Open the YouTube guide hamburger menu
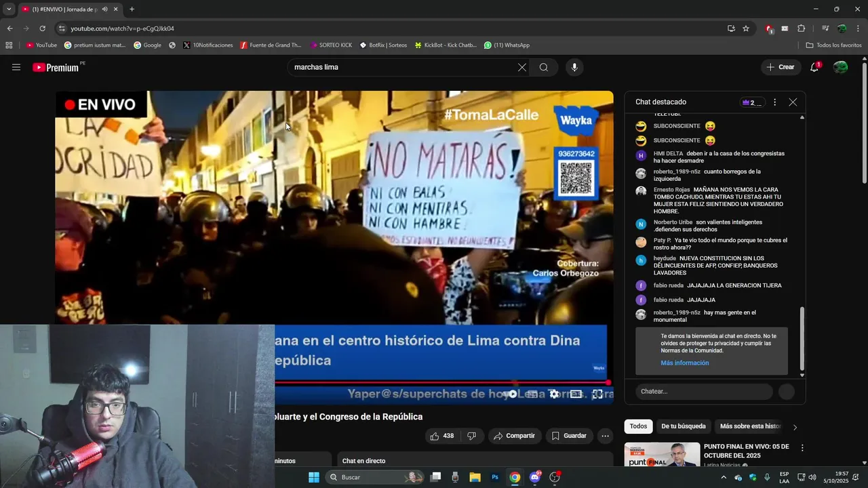The image size is (868, 488). coord(16,67)
